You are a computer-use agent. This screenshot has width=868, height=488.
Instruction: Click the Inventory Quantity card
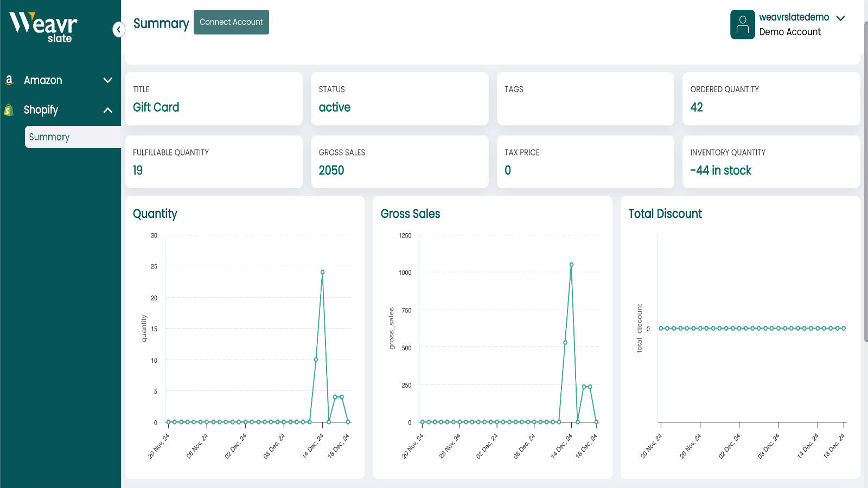[x=771, y=162]
